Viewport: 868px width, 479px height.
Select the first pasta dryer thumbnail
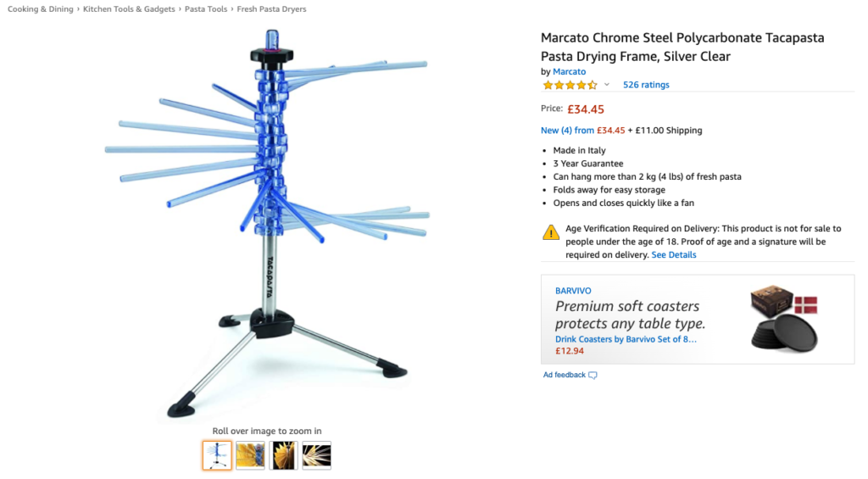click(x=217, y=455)
